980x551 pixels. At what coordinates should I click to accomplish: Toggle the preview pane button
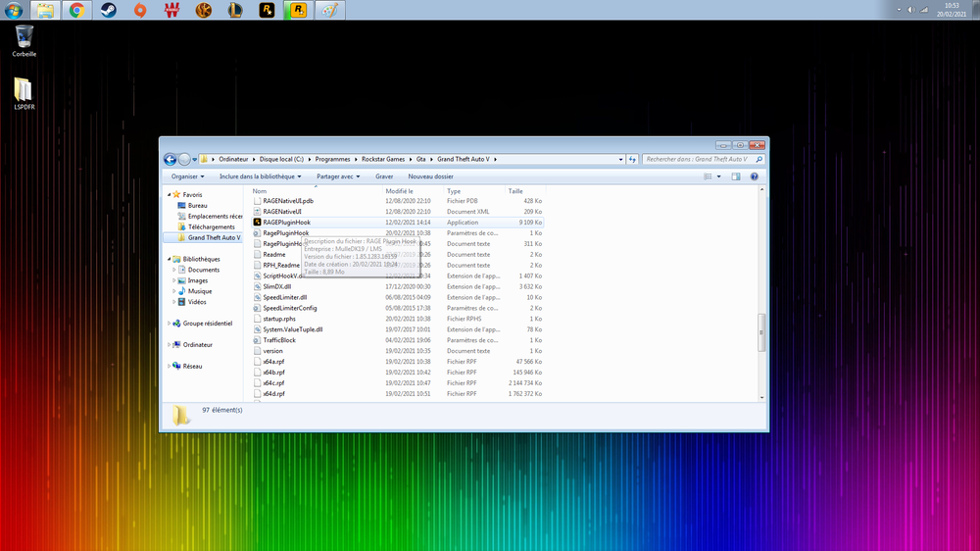click(736, 176)
